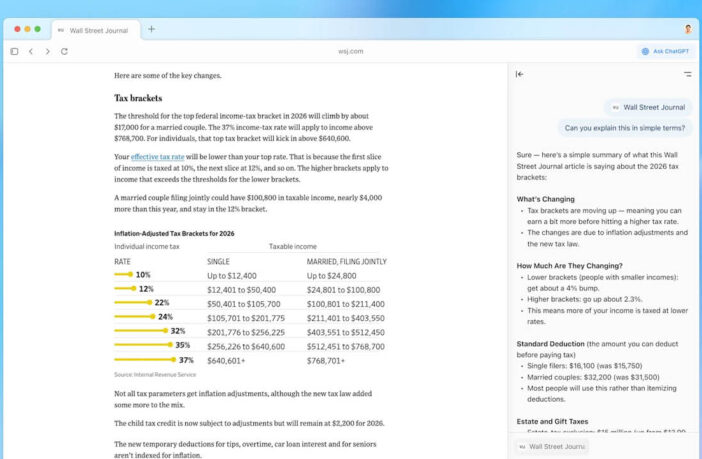This screenshot has width=702, height=459.
Task: Click the 'Up to $12,400' cell
Action: click(x=232, y=276)
